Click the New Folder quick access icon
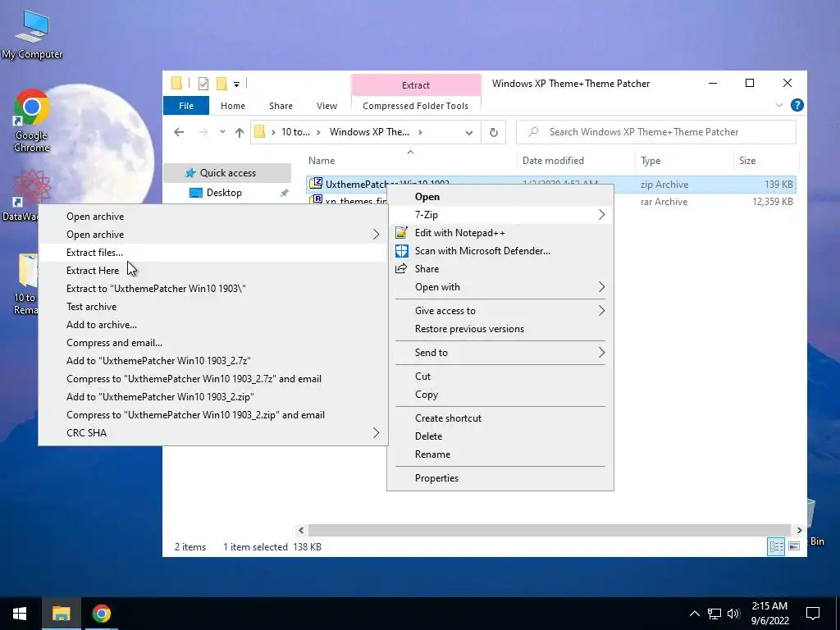Screen dimensions: 840x630 coord(221,84)
